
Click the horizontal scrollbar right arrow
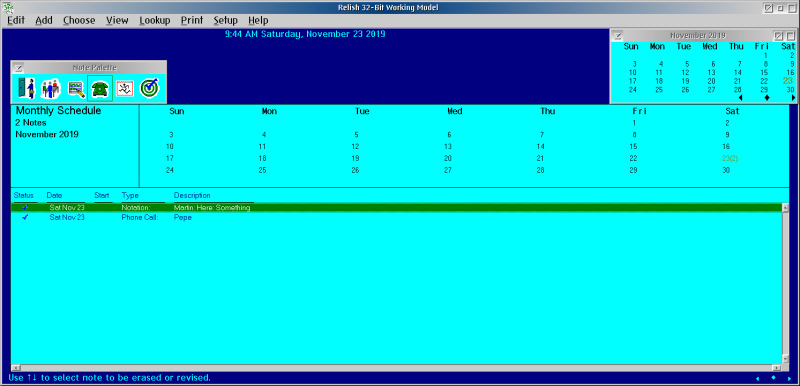(777, 368)
